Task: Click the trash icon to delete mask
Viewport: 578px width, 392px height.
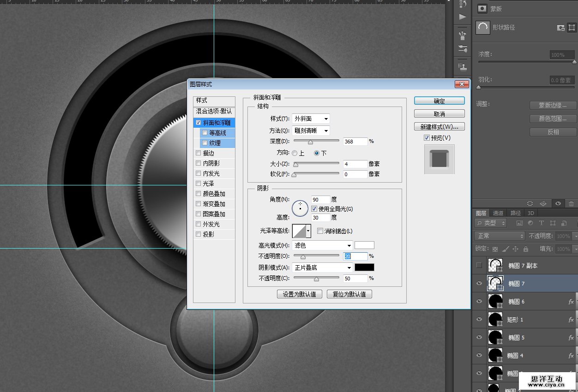Action: [x=572, y=203]
